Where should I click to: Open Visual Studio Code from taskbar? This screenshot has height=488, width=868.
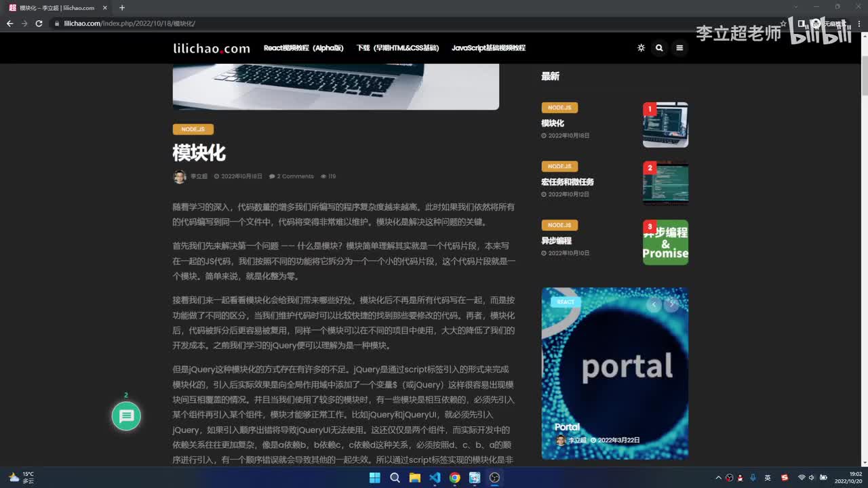tap(435, 478)
